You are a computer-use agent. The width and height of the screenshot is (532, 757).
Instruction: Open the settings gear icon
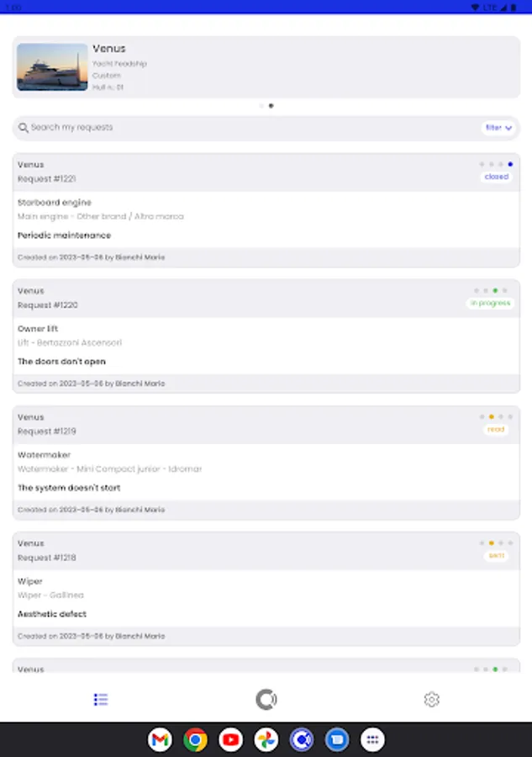pos(431,699)
